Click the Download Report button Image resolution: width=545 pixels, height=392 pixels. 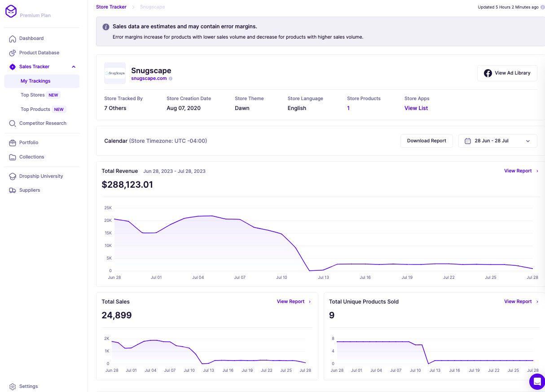426,141
